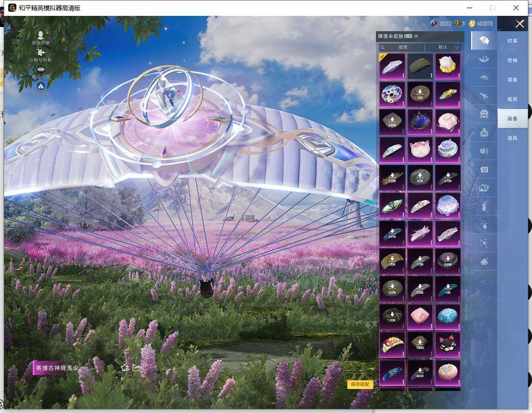Click the 更换形象 change avatar icon
The image size is (532, 413).
[x=40, y=35]
